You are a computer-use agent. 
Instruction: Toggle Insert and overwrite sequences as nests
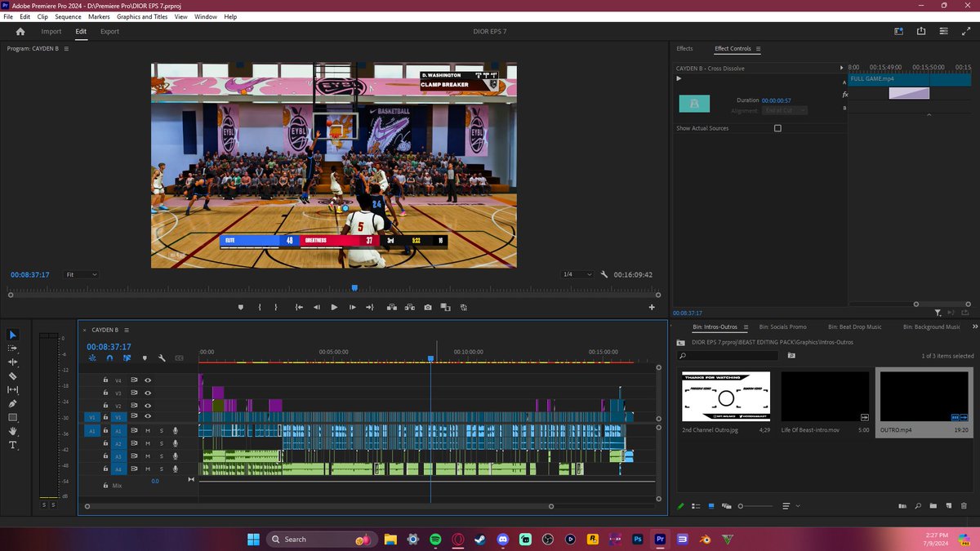(x=91, y=358)
